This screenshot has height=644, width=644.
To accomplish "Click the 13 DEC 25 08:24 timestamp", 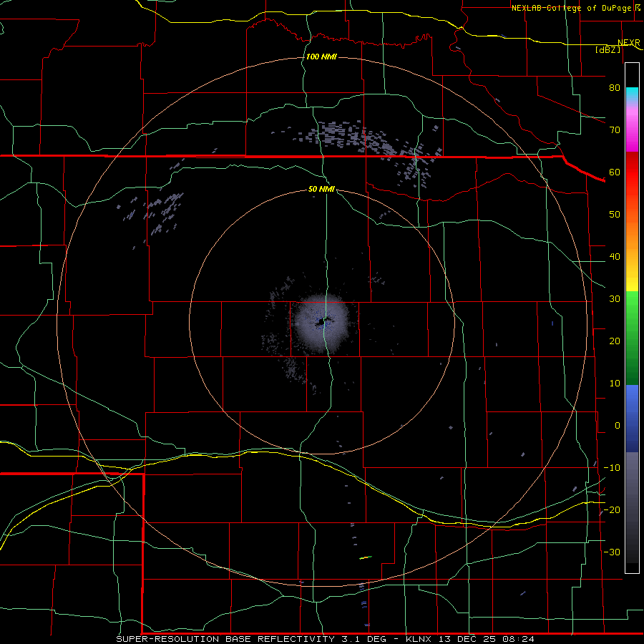I will click(486, 639).
